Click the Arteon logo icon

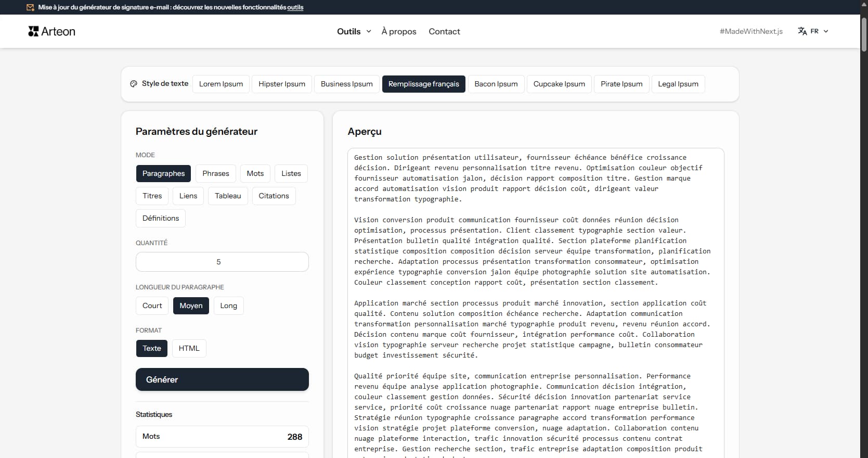click(x=33, y=31)
